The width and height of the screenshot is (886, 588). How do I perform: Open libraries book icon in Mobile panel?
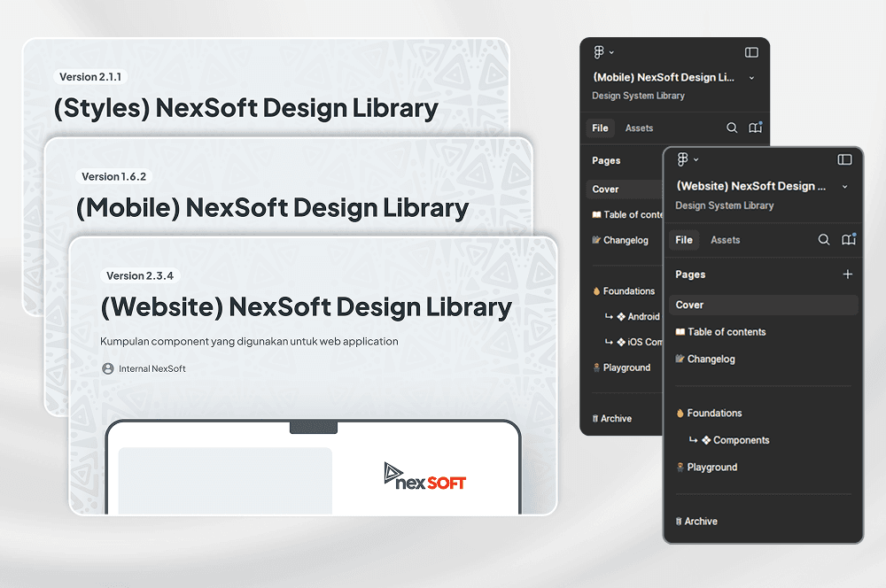(756, 128)
